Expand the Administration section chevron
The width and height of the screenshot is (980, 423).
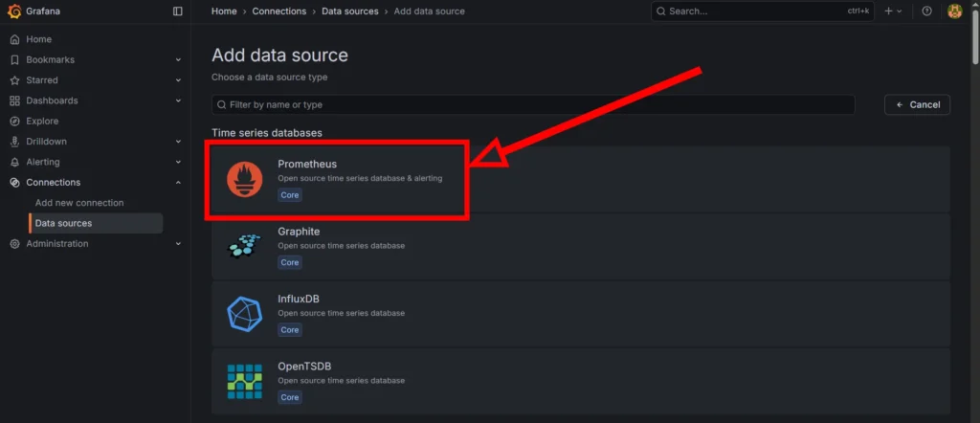tap(178, 244)
